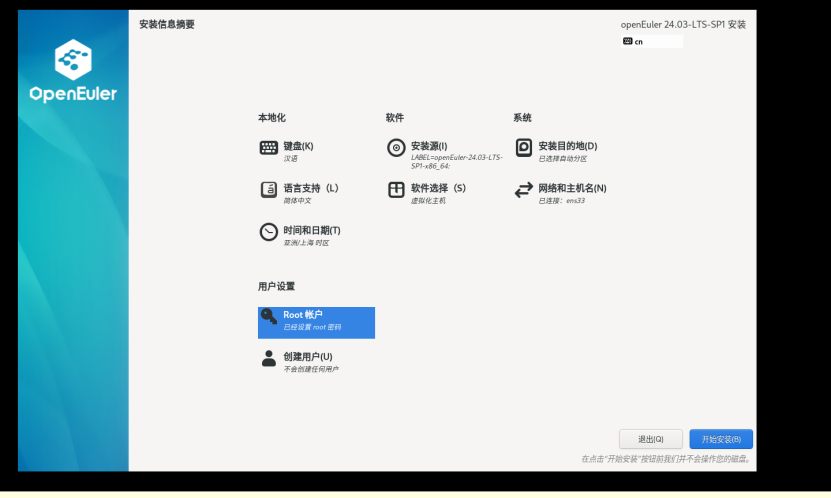The width and height of the screenshot is (831, 498).
Task: Click the clock icon for time and date
Action: 269,232
